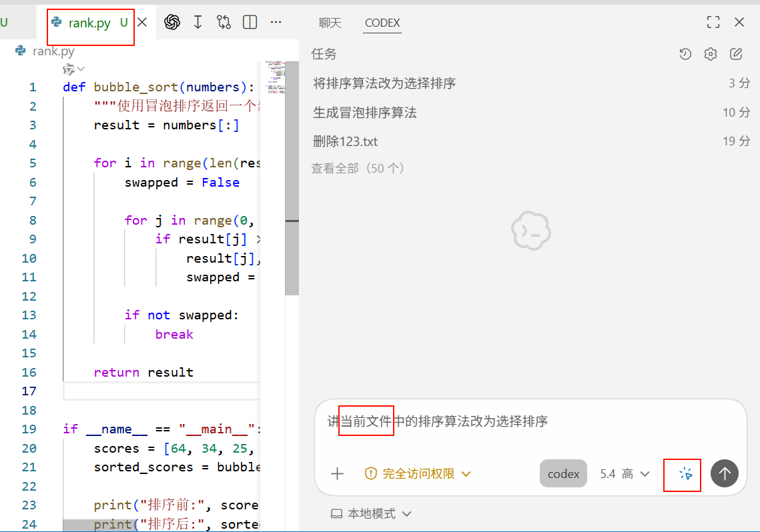Viewport: 760px width, 532px height.
Task: Split the editor with the layout icon
Action: (250, 22)
